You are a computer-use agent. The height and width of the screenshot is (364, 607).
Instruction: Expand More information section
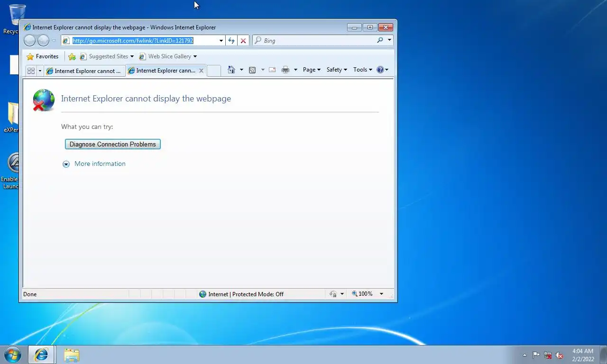(94, 164)
